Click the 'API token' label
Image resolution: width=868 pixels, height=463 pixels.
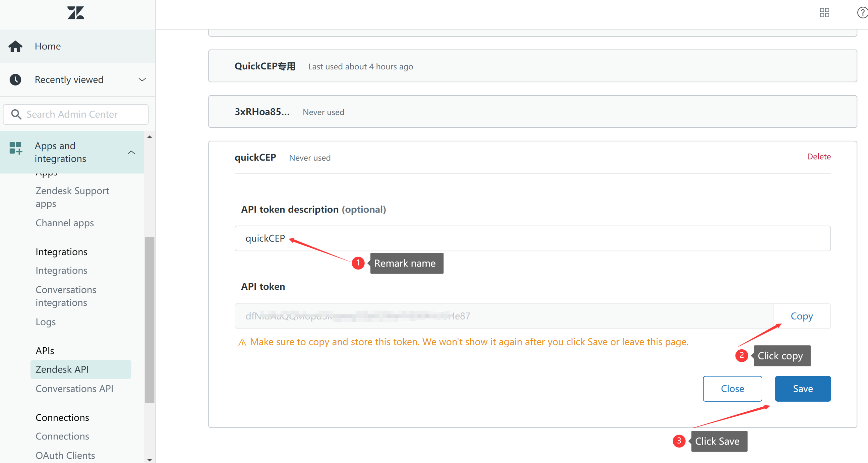tap(263, 287)
